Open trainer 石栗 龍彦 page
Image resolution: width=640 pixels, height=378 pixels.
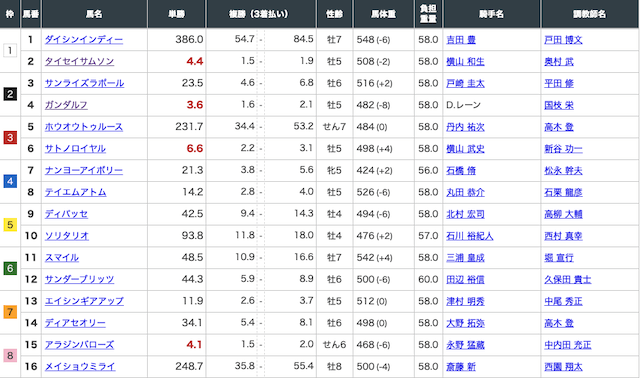[x=563, y=192]
